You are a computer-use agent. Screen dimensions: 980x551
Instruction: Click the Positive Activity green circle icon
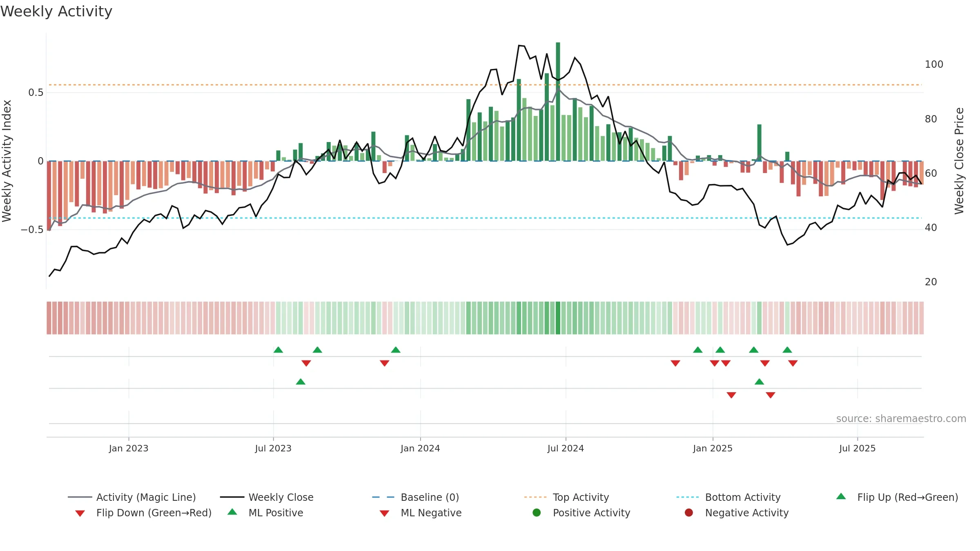point(537,513)
